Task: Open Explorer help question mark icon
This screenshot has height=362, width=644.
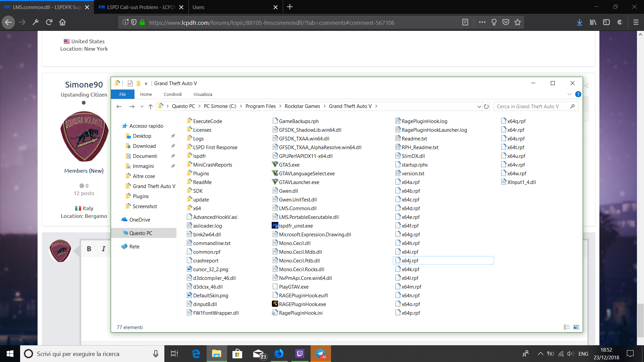Action: click(578, 94)
